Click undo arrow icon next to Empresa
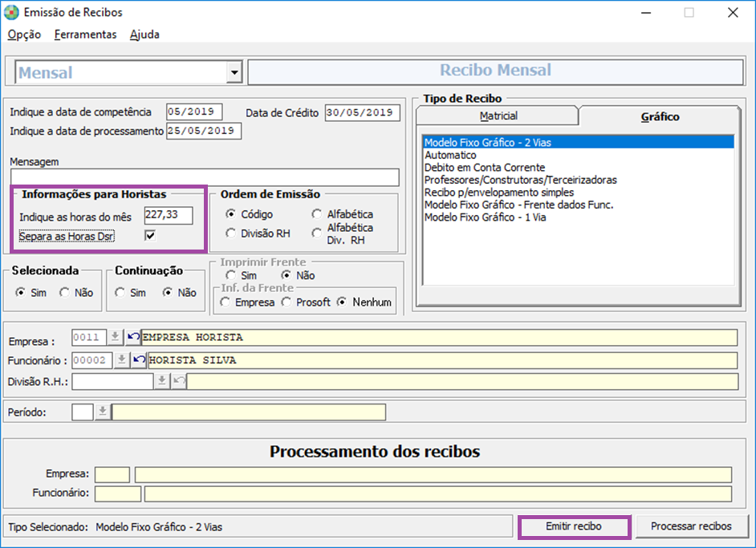The width and height of the screenshot is (756, 548). 133,337
